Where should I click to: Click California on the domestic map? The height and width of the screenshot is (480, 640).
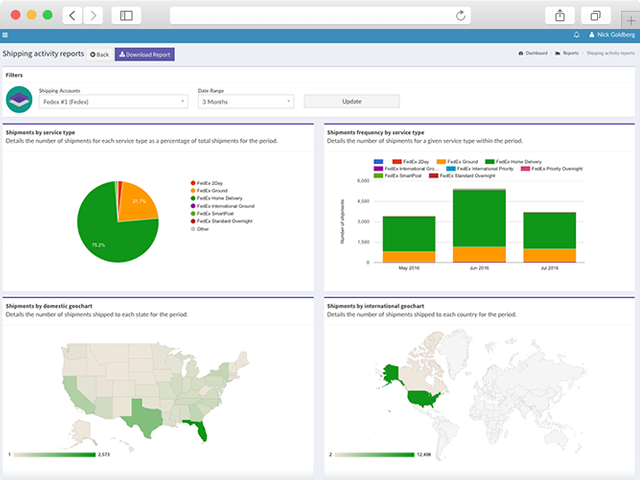coord(76,396)
